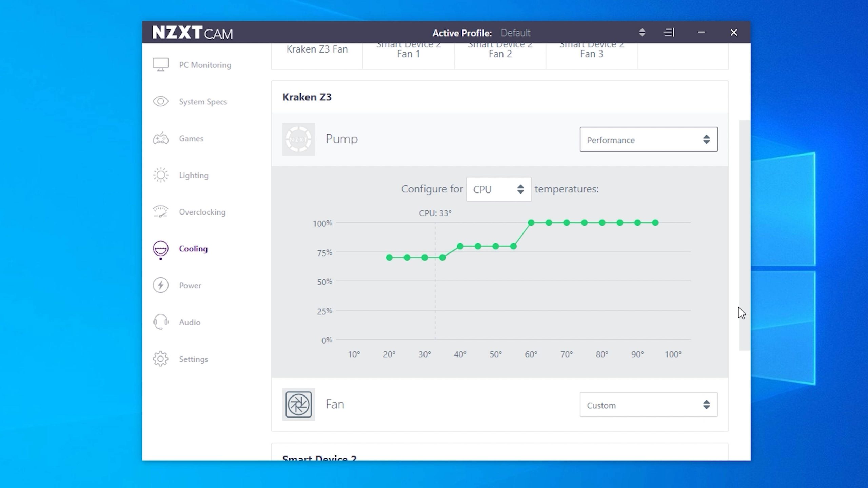868x488 pixels.
Task: Open Games via the controller icon
Action: coord(160,138)
